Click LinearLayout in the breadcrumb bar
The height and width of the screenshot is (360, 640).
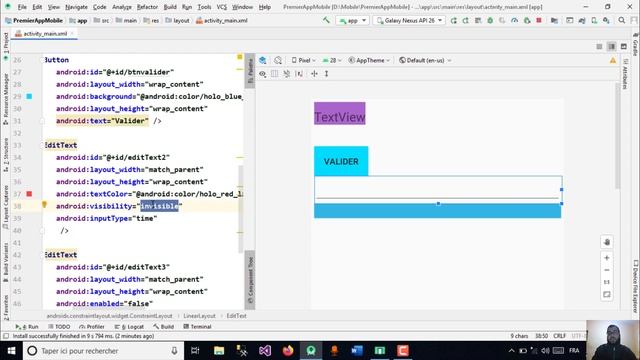(199, 316)
